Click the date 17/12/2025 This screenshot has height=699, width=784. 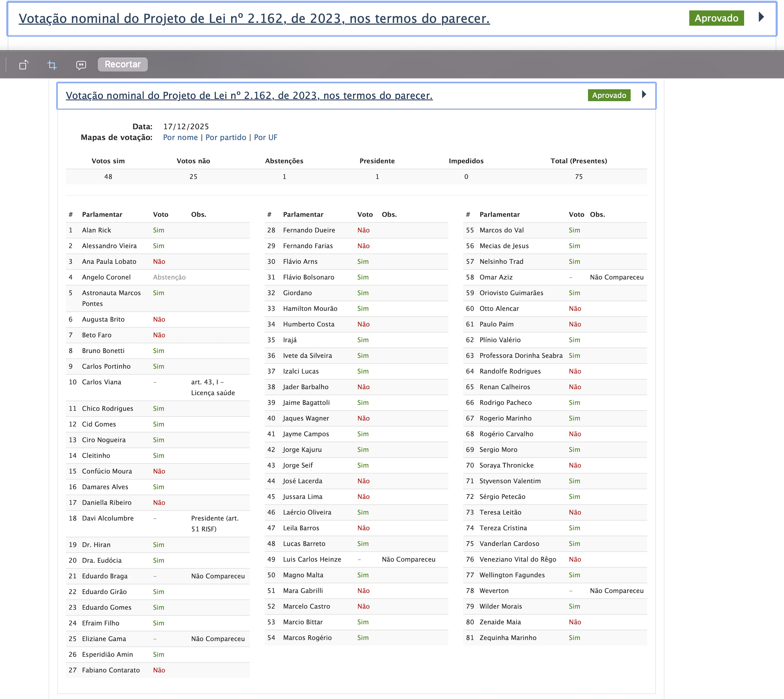186,127
